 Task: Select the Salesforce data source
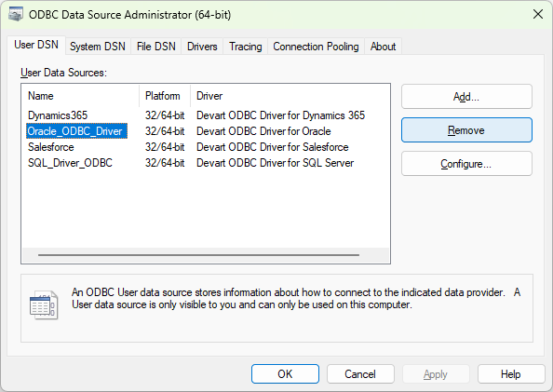tap(51, 147)
